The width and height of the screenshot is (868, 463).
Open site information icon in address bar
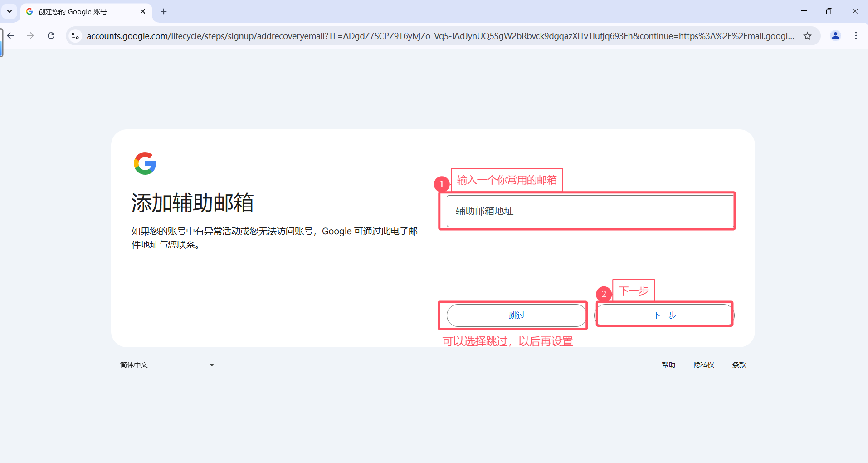[75, 36]
